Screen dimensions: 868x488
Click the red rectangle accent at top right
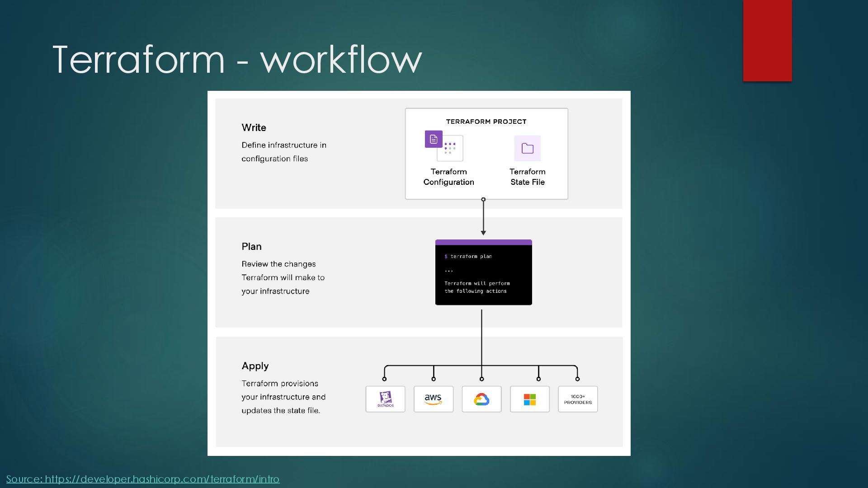[x=768, y=41]
